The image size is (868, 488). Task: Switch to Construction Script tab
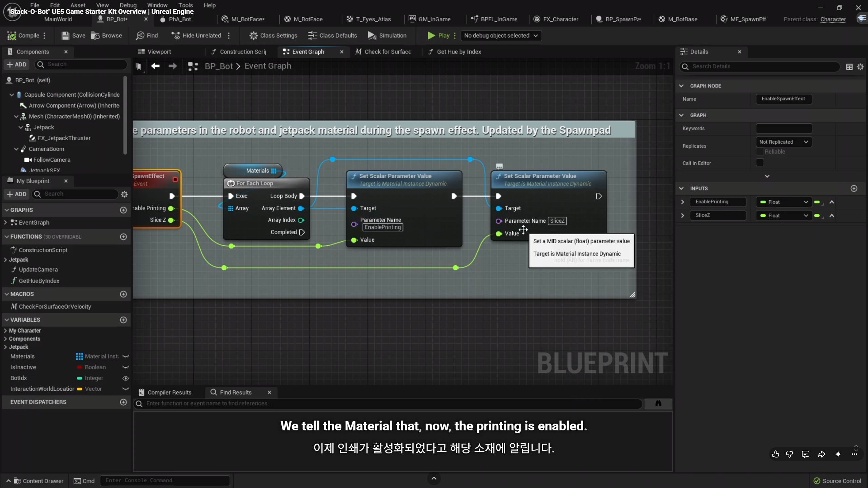[239, 52]
